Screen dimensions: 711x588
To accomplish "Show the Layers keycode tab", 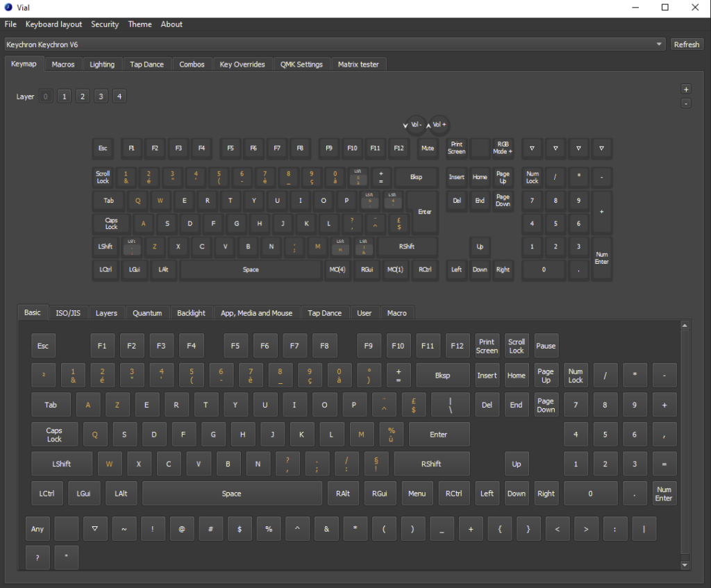I will click(106, 313).
